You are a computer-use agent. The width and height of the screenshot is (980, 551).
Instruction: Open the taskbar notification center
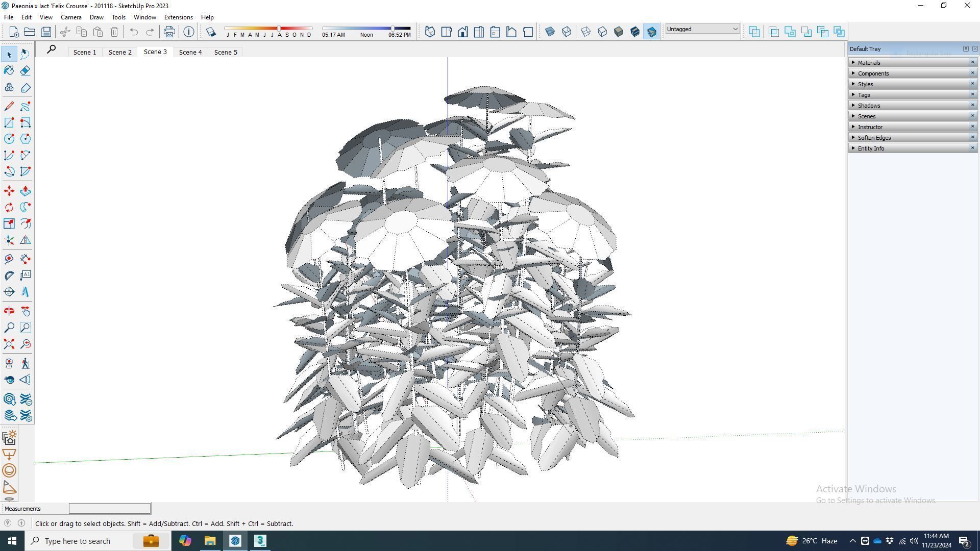(x=964, y=541)
